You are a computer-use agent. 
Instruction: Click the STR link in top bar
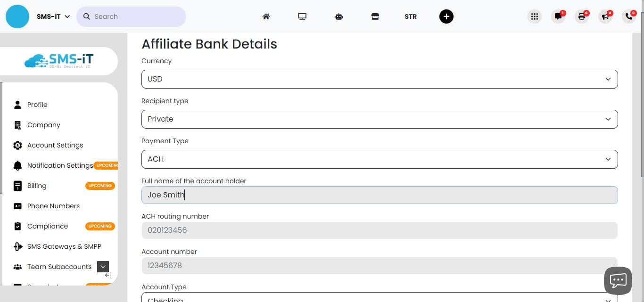click(x=410, y=16)
